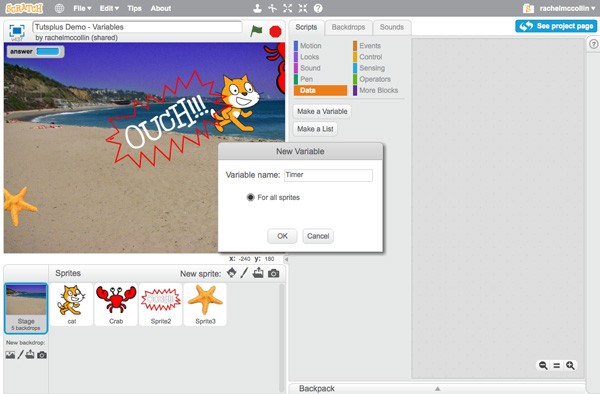Paint new backdrop brush icon

20,355
